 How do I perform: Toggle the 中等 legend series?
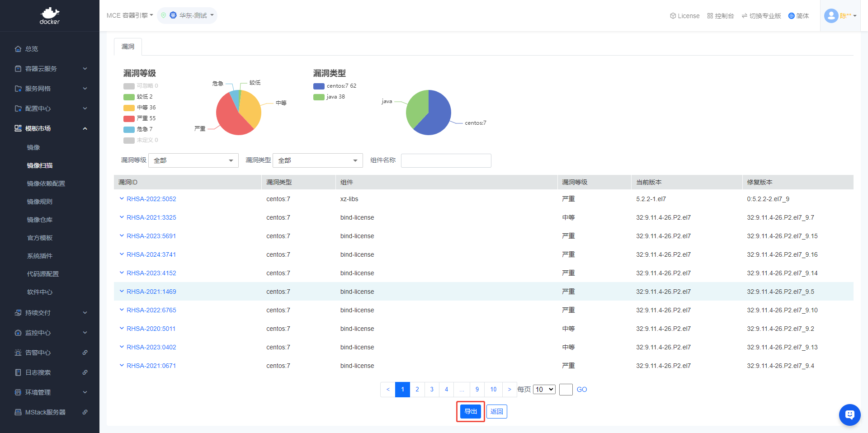click(140, 108)
